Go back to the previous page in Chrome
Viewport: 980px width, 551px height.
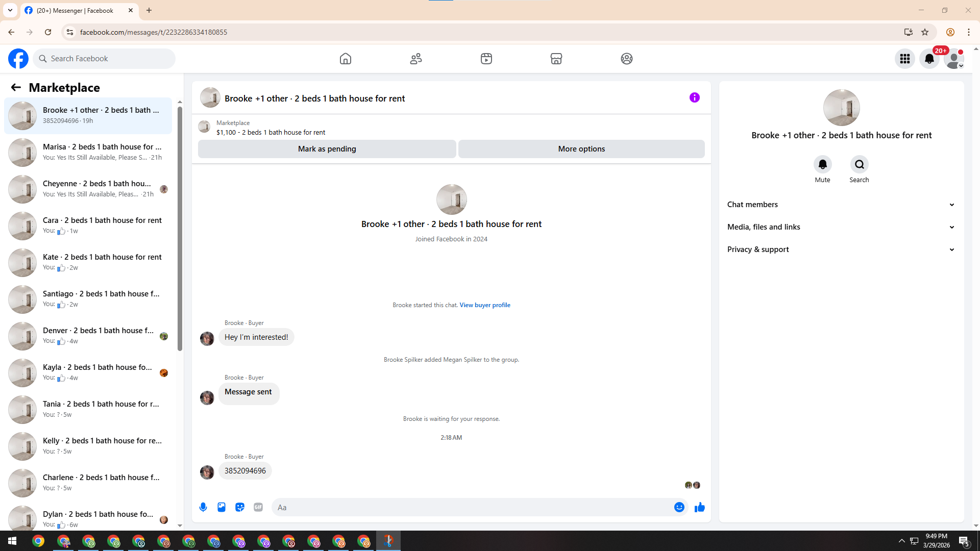(x=11, y=32)
